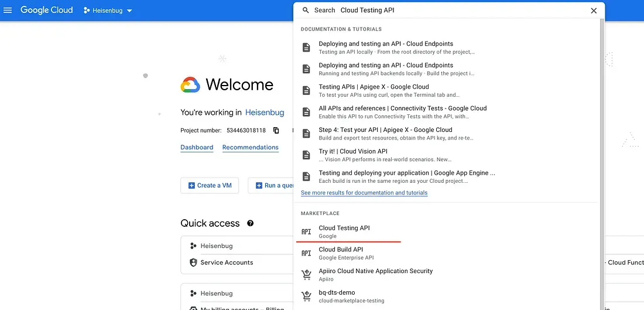
Task: Click API icon beside Cloud Build API
Action: pyautogui.click(x=306, y=253)
